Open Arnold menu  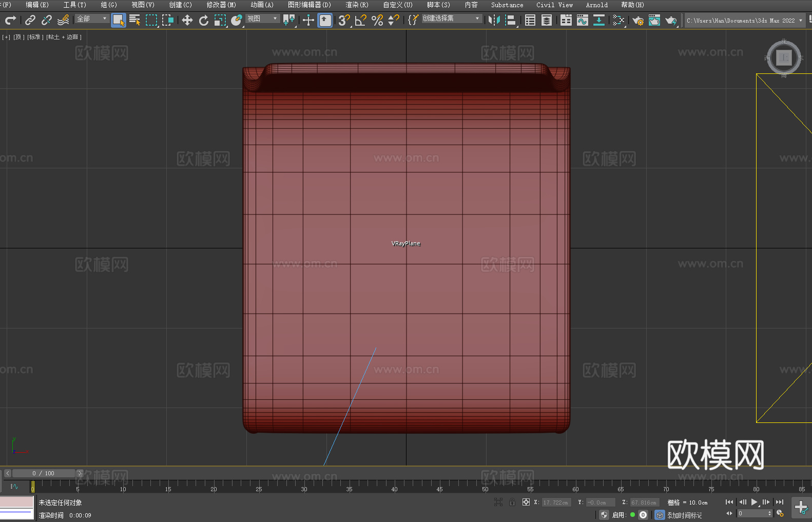(x=596, y=5)
